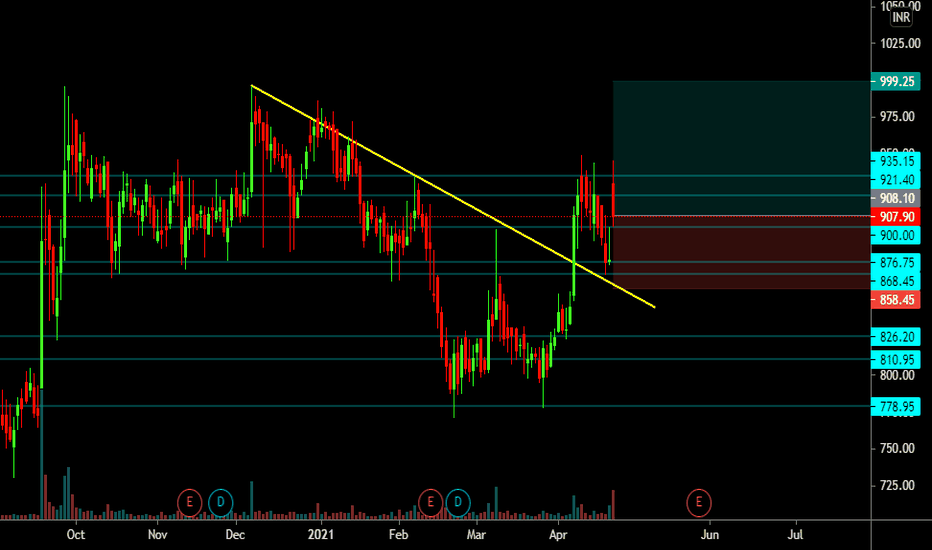Click the 750.00 price axis tick
Image resolution: width=932 pixels, height=550 pixels.
click(897, 448)
